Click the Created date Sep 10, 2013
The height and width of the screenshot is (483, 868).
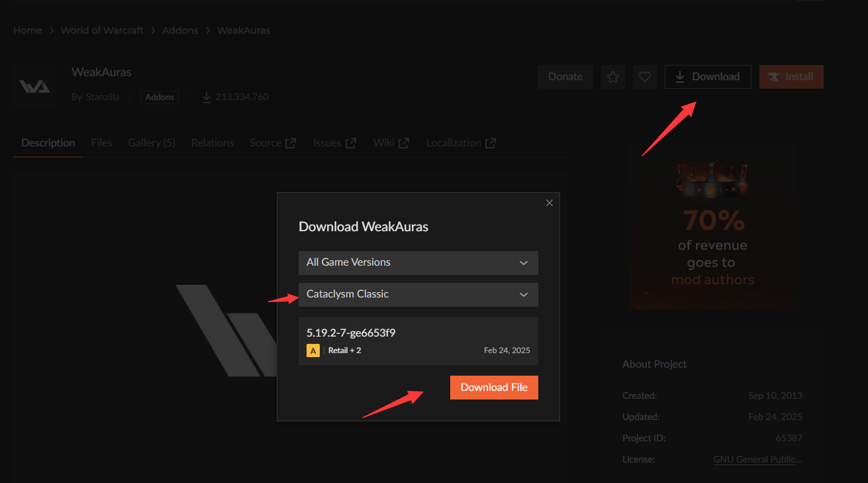click(775, 396)
